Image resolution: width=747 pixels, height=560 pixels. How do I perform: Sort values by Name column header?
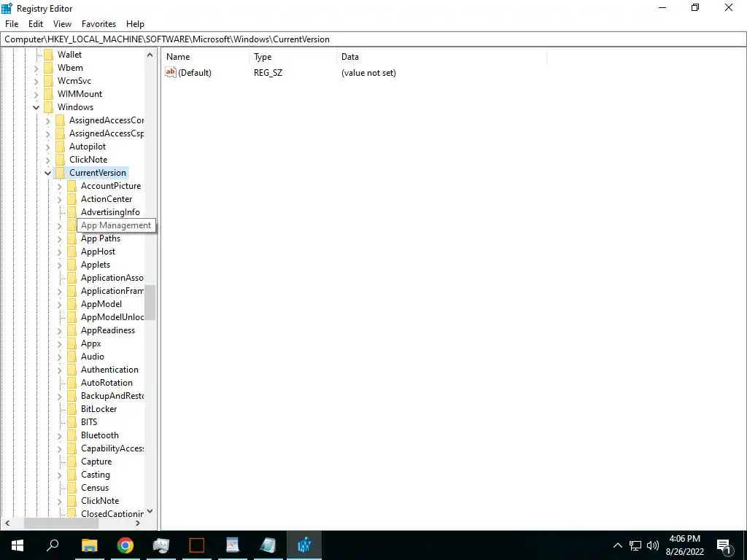pos(205,57)
